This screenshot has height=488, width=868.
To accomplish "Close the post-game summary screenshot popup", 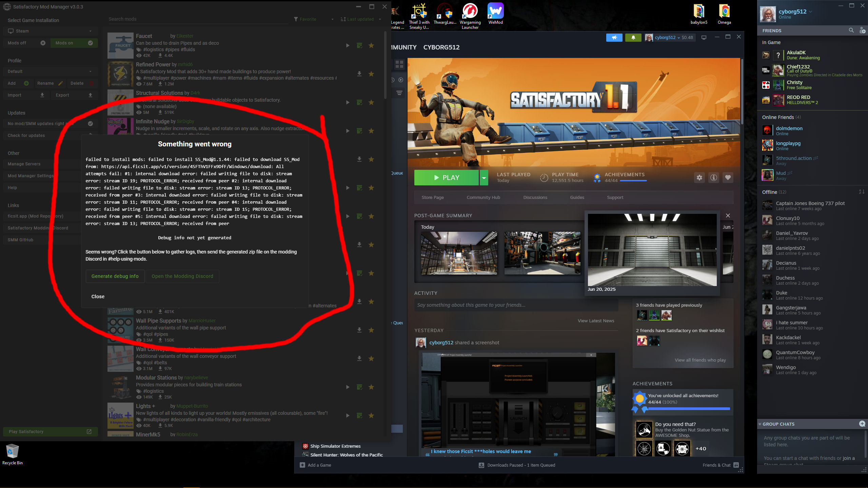I will (728, 216).
